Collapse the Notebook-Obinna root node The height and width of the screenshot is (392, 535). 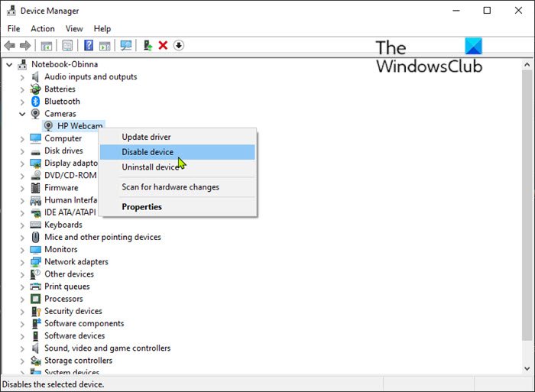(9, 64)
